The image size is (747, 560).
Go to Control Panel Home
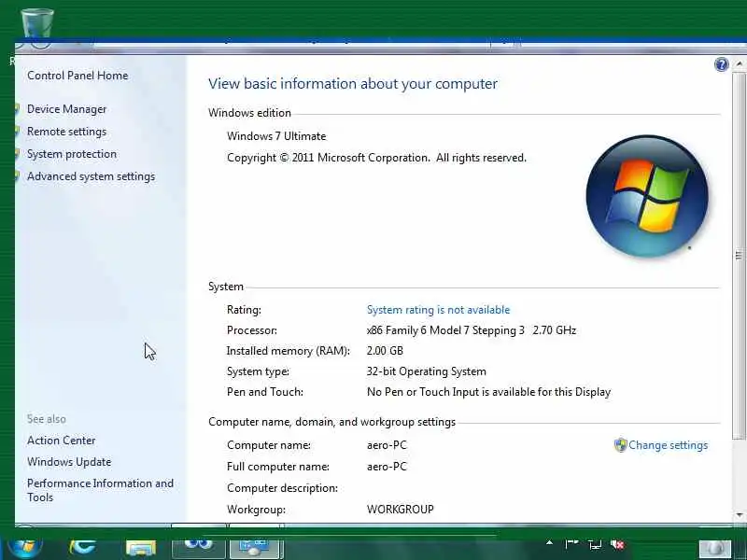pos(78,76)
